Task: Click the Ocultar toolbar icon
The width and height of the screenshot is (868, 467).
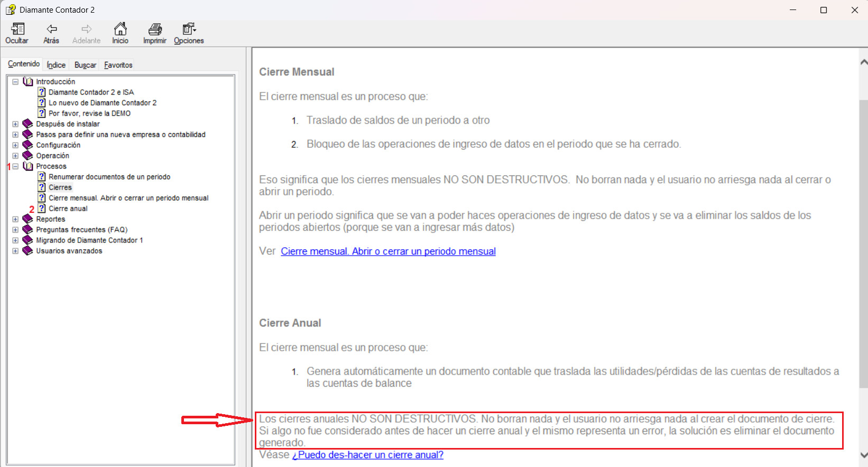Action: point(17,29)
